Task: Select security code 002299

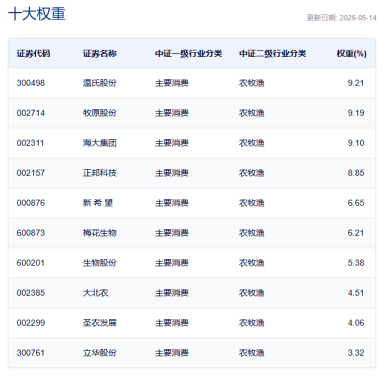Action: pos(31,323)
